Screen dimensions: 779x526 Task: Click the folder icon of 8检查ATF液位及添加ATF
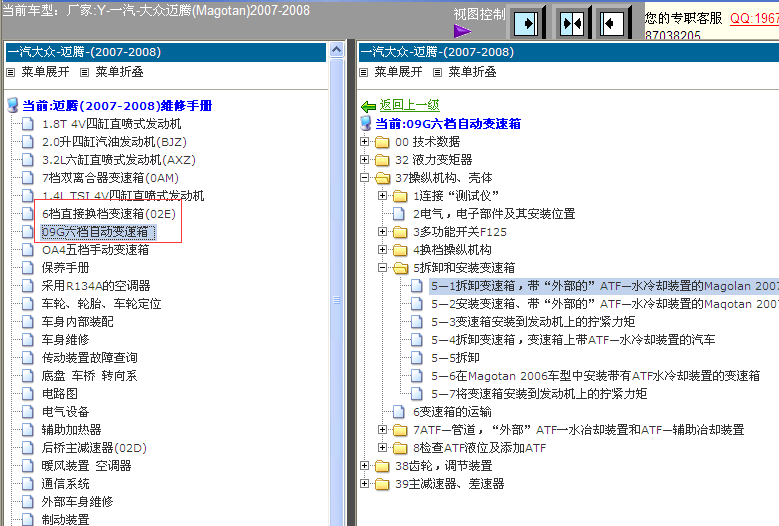400,448
